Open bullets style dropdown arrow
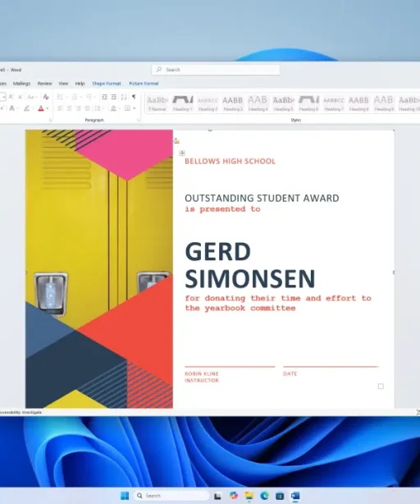 (x=66, y=97)
